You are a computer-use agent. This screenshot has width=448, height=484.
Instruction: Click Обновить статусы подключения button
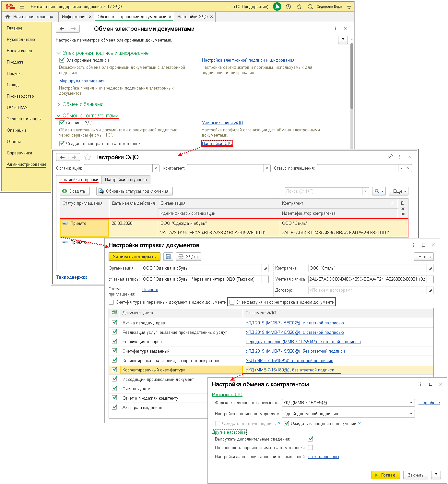134,191
